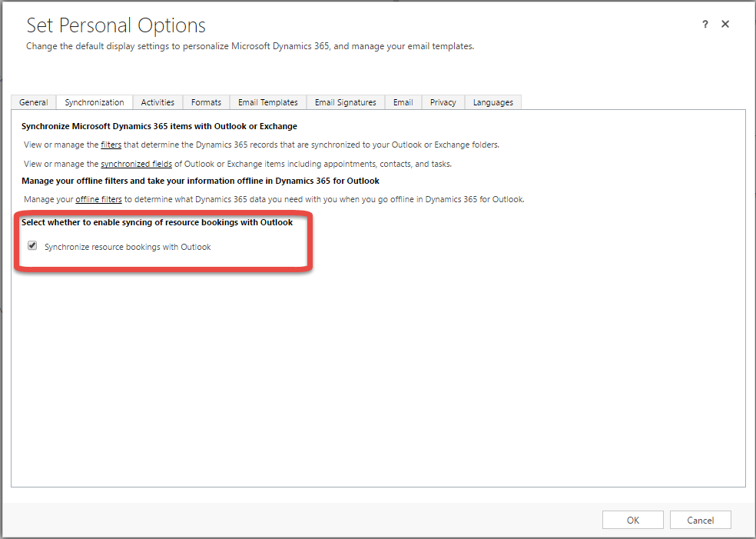
Task: Open the help question mark icon
Action: click(x=705, y=24)
